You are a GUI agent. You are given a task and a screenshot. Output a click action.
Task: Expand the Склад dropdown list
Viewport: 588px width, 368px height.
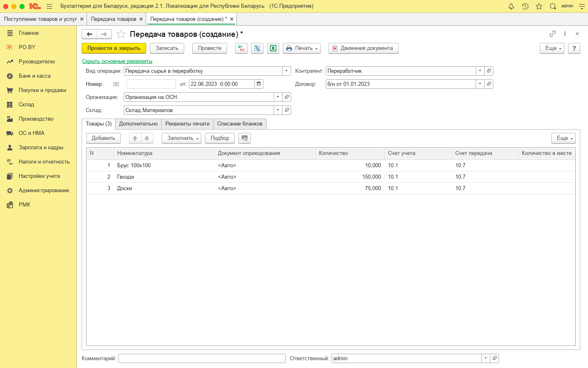point(278,110)
